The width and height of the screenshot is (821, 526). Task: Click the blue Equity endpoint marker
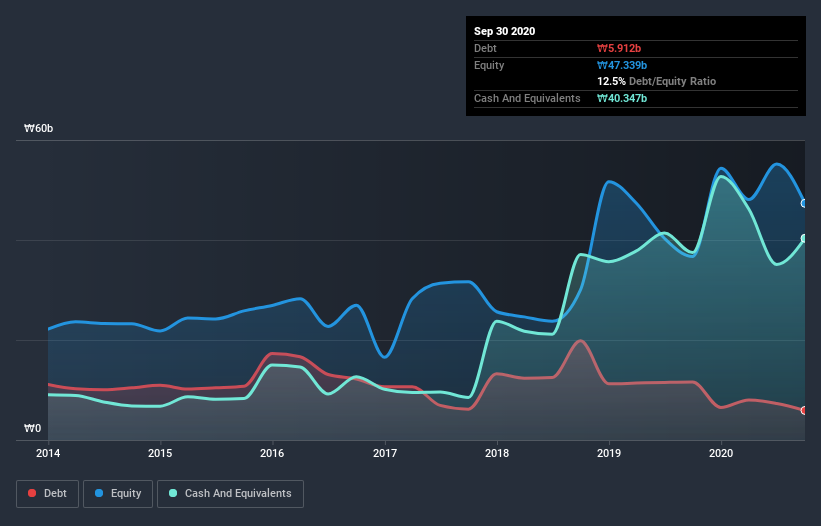(x=805, y=203)
